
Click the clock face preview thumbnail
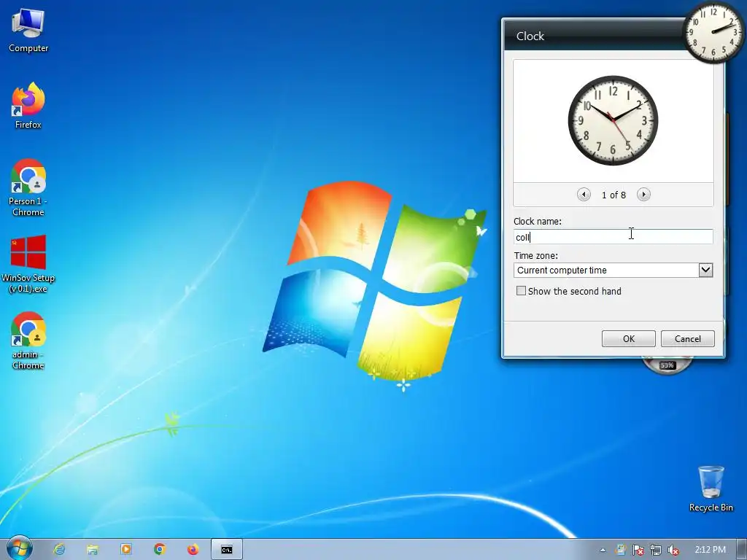click(x=613, y=120)
